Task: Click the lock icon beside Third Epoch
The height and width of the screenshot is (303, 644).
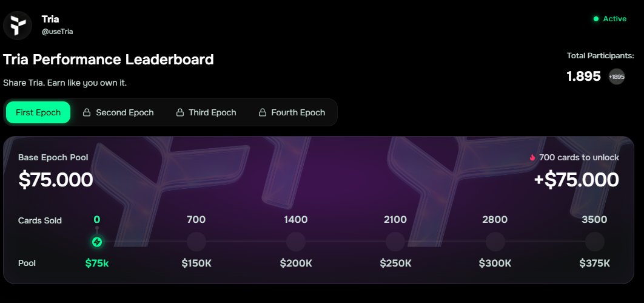Action: 179,112
